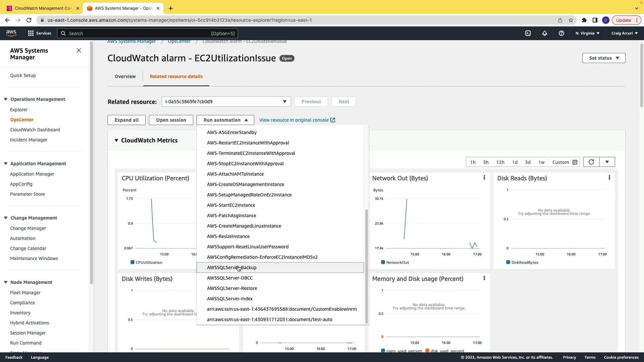Click the notifications bell icon

pyautogui.click(x=545, y=33)
